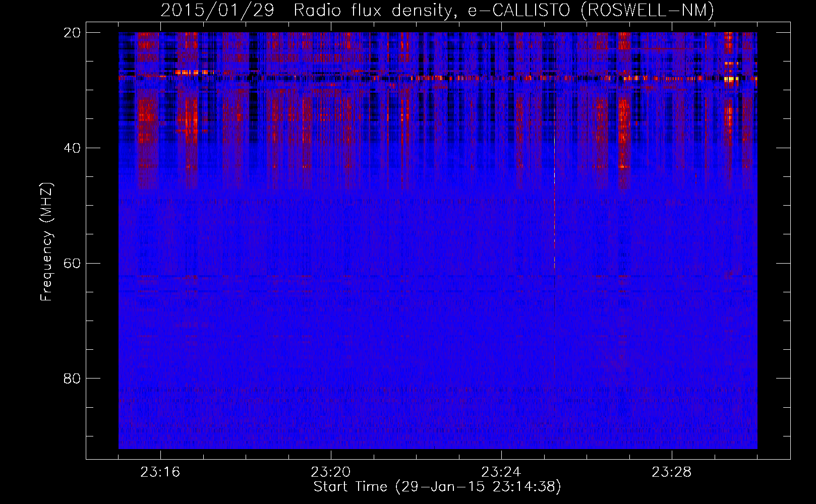Click the 'Frequency (MHZ)' axis label
Image resolution: width=816 pixels, height=504 pixels.
pyautogui.click(x=46, y=242)
